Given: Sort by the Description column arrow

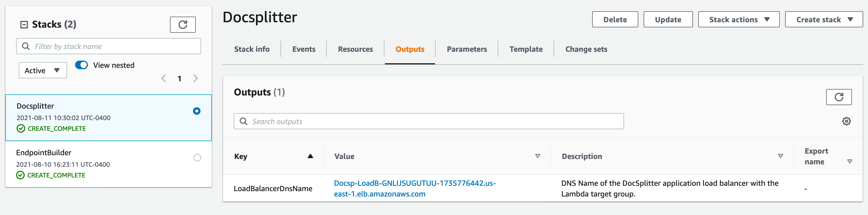Looking at the screenshot, I should tap(780, 156).
